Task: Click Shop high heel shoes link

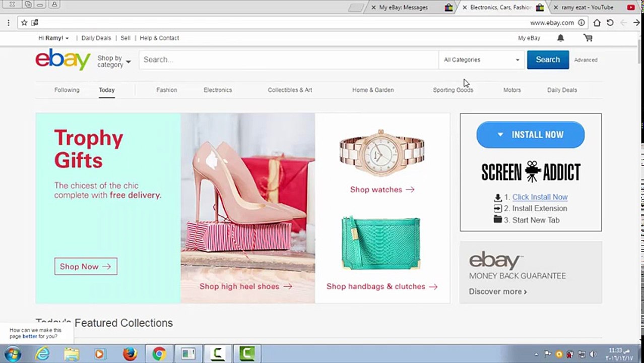Action: point(245,286)
